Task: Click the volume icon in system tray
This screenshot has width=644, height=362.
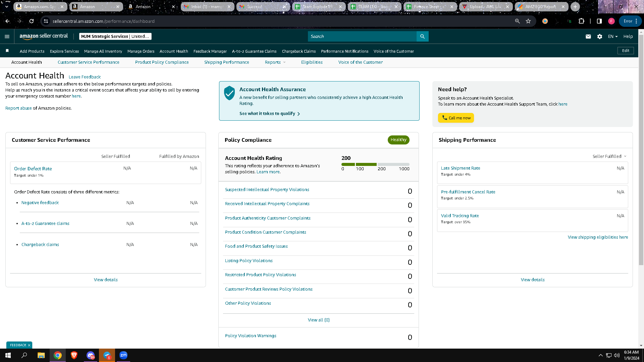Action: (617, 355)
